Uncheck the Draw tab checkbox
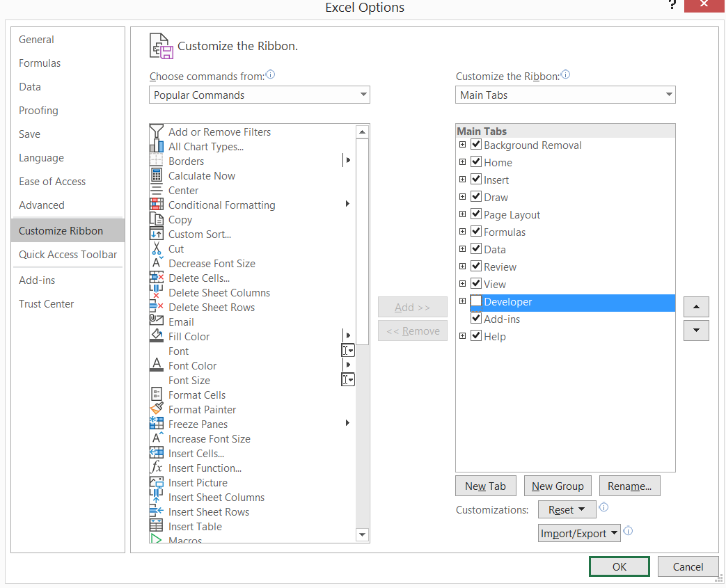The width and height of the screenshot is (726, 588). click(476, 197)
